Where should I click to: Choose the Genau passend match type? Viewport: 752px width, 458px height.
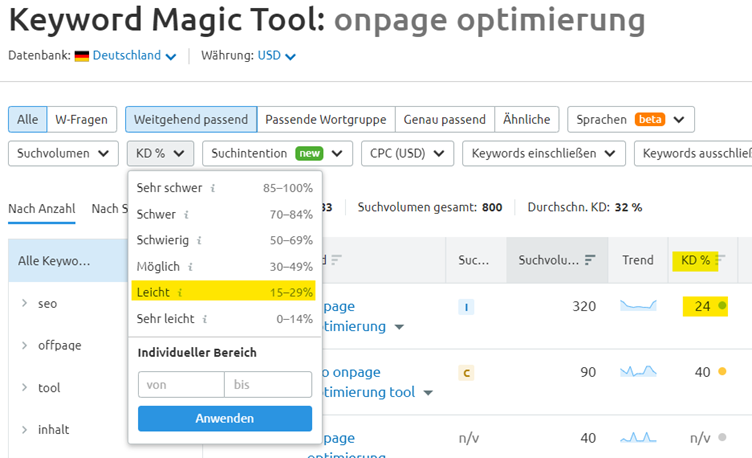(445, 119)
